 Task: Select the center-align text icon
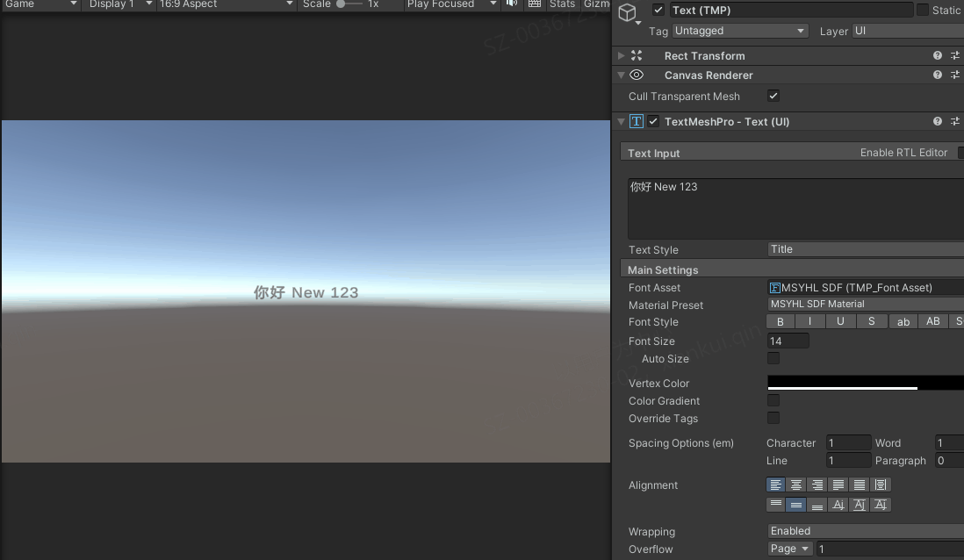(796, 485)
